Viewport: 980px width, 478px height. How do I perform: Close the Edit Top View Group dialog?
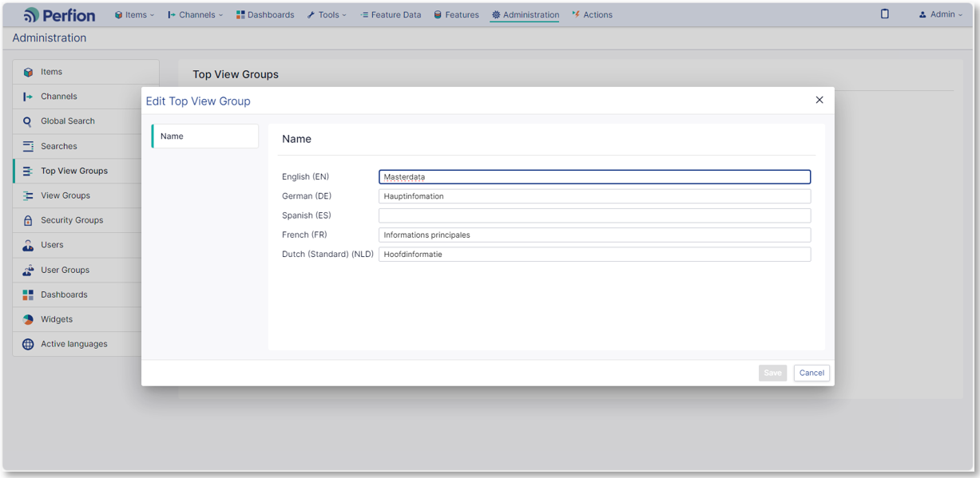click(819, 100)
